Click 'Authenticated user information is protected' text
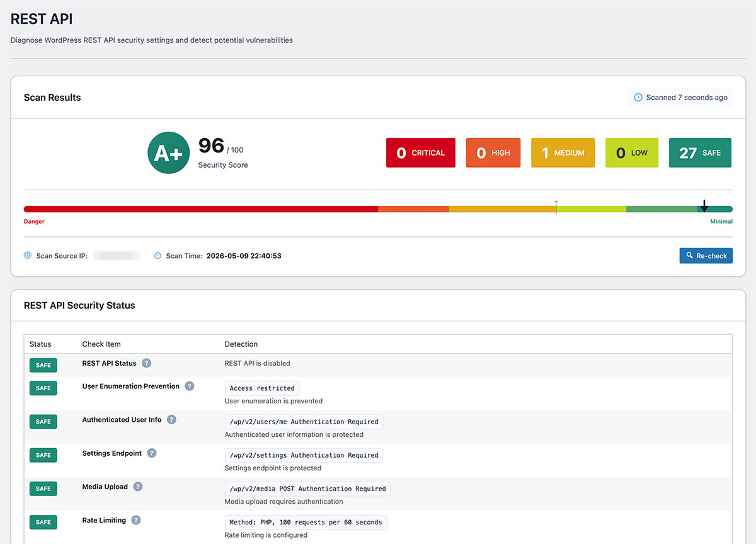 294,434
